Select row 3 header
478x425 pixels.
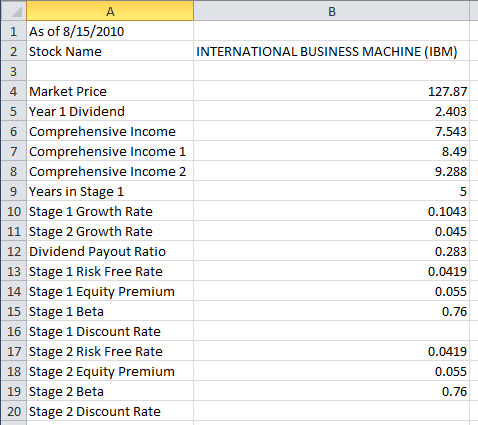pyautogui.click(x=14, y=71)
